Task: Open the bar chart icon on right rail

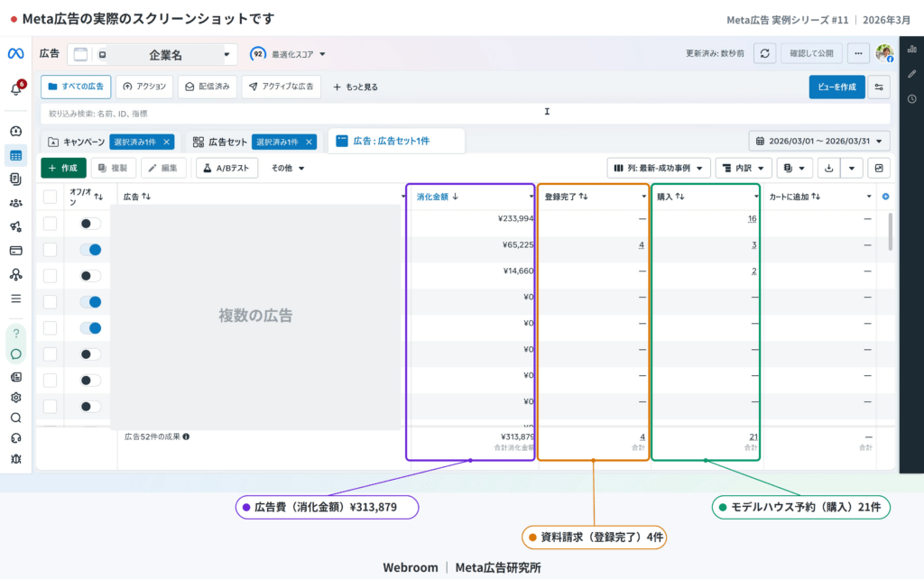Action: (x=911, y=50)
